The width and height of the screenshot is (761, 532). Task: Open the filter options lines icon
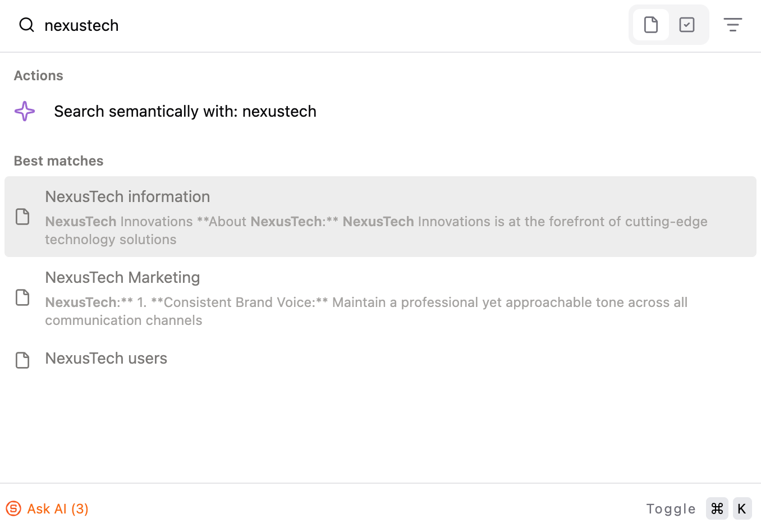733,25
